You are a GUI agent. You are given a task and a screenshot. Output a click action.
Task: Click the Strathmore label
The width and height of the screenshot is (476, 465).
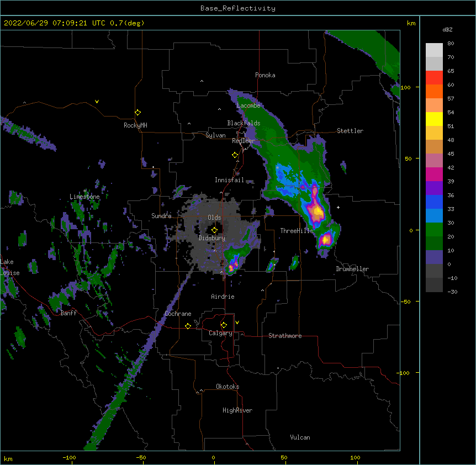(x=285, y=336)
